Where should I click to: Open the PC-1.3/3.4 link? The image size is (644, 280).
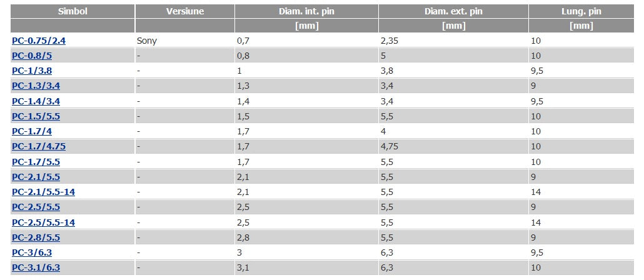tap(36, 86)
